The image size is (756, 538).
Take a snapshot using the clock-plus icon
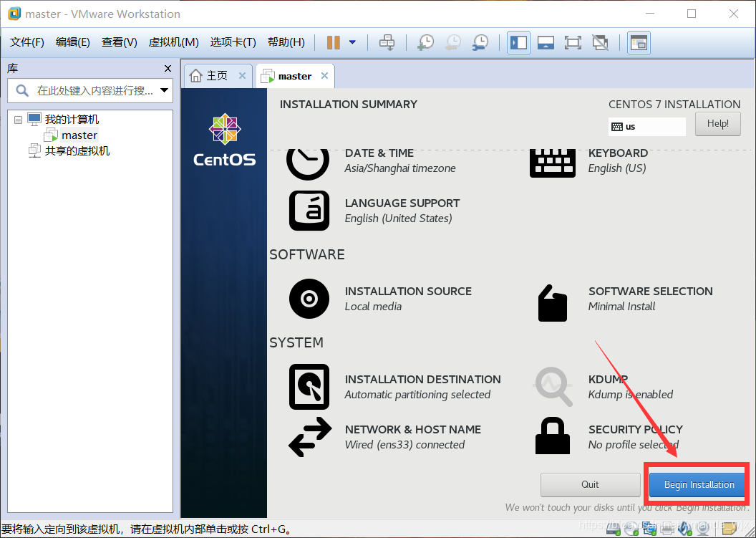[x=425, y=42]
